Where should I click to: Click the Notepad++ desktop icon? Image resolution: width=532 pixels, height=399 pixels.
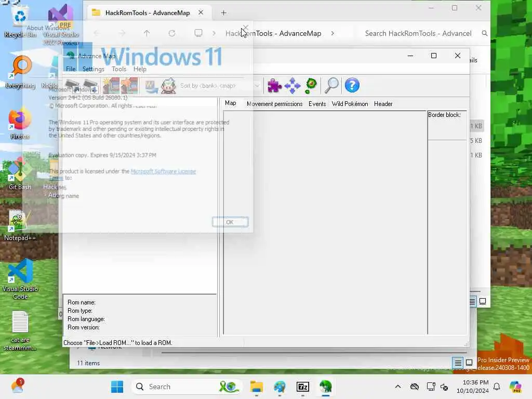[x=20, y=225]
